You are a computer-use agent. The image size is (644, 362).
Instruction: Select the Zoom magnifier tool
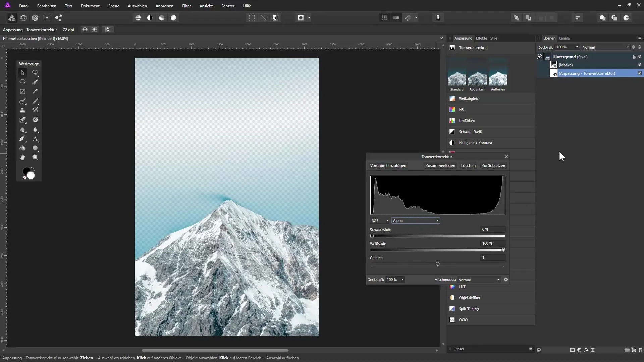(35, 157)
